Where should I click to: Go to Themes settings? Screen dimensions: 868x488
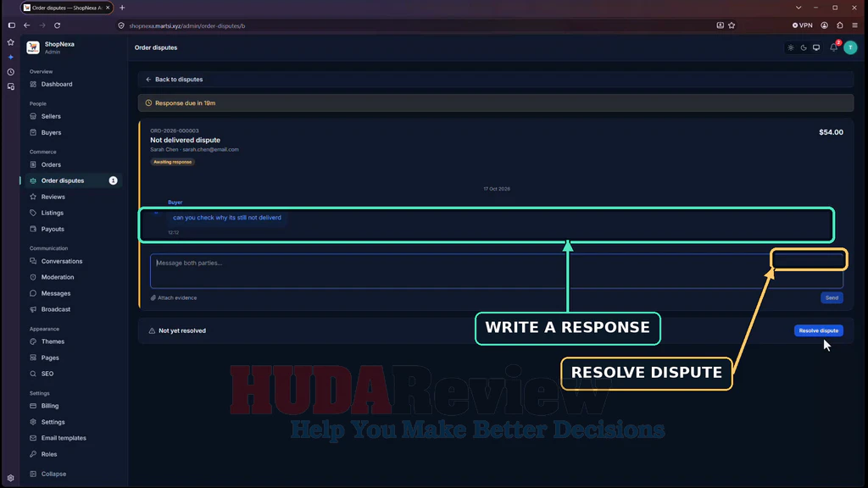coord(53,341)
